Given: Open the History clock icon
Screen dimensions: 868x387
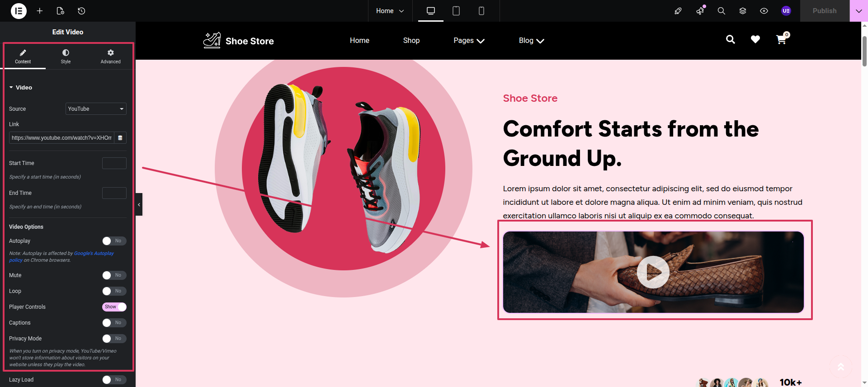Looking at the screenshot, I should [81, 11].
